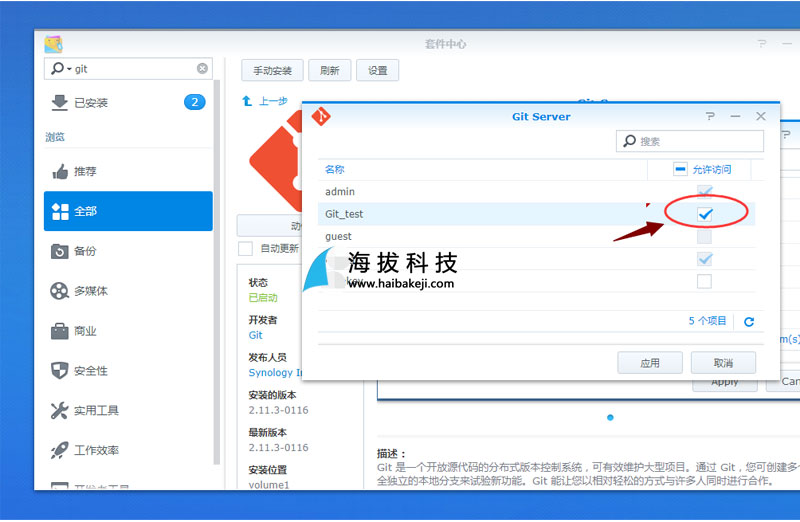
Task: Clear the git search text
Action: 202,68
